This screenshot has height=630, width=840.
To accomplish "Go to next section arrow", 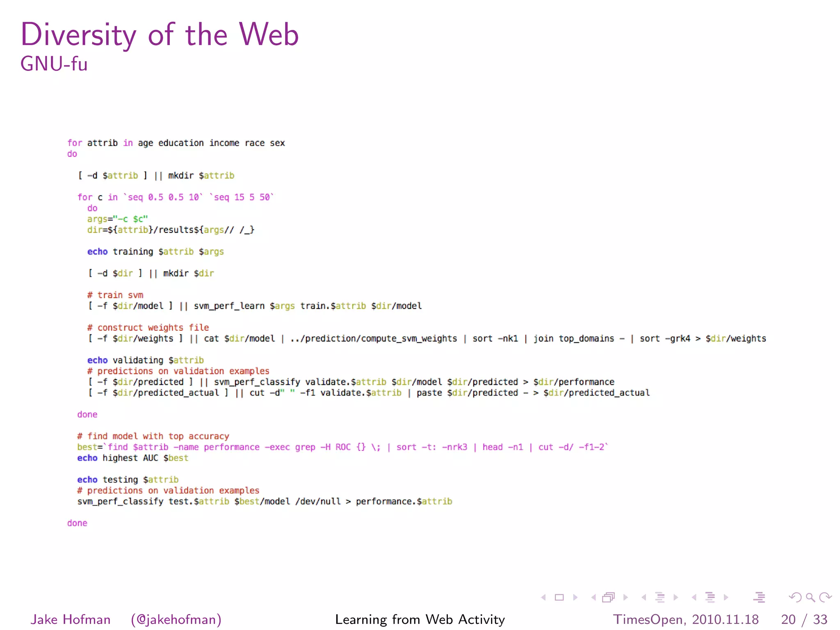I will [x=726, y=597].
